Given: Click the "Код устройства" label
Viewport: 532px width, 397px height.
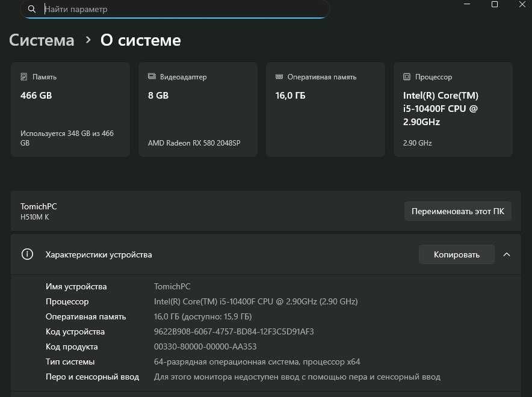Looking at the screenshot, I should [75, 331].
